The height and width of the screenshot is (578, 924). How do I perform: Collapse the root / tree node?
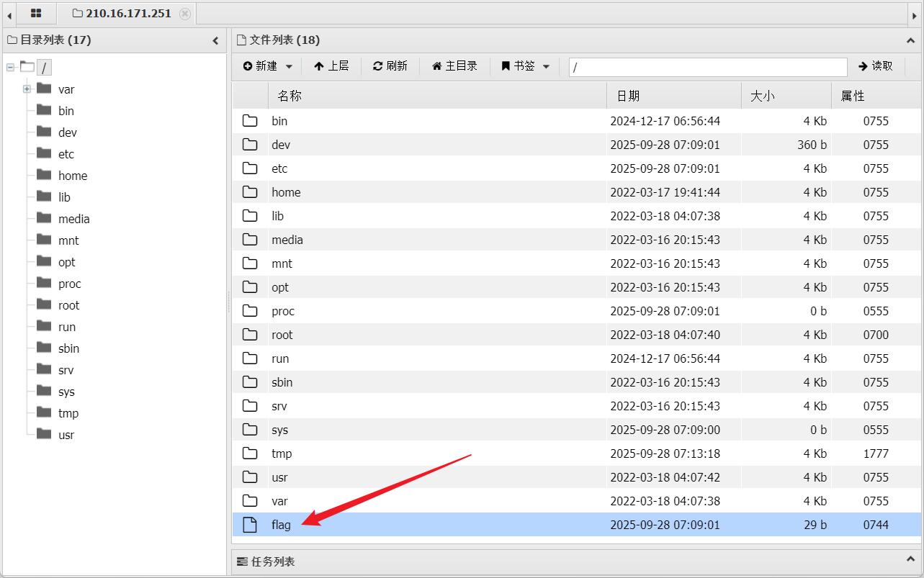pos(10,68)
